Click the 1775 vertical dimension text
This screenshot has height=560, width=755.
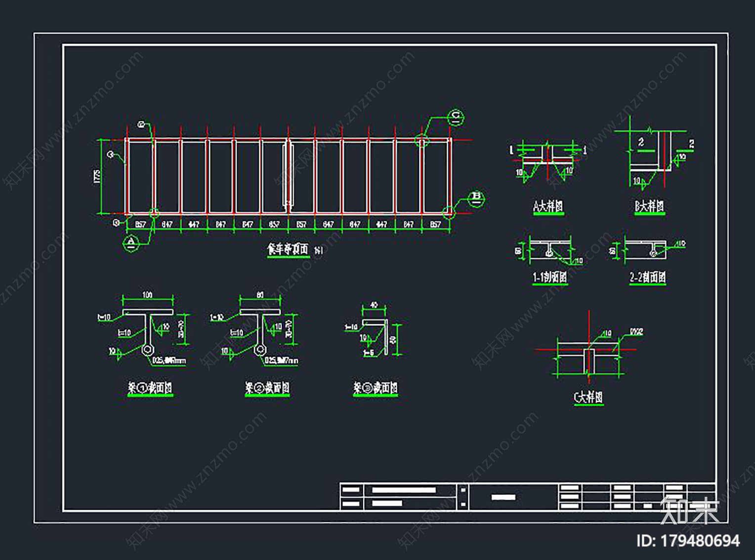pyautogui.click(x=97, y=176)
